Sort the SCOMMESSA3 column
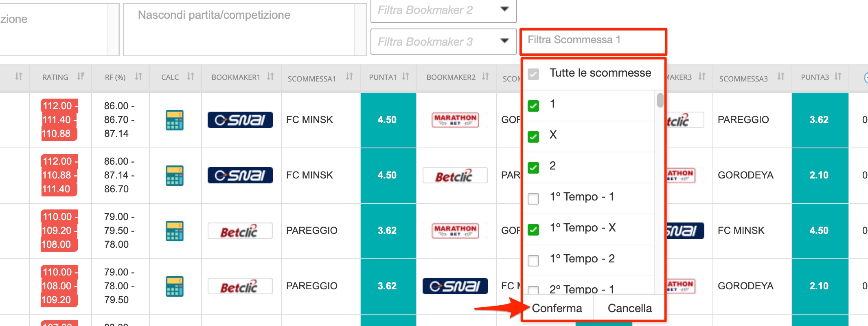 (x=780, y=76)
